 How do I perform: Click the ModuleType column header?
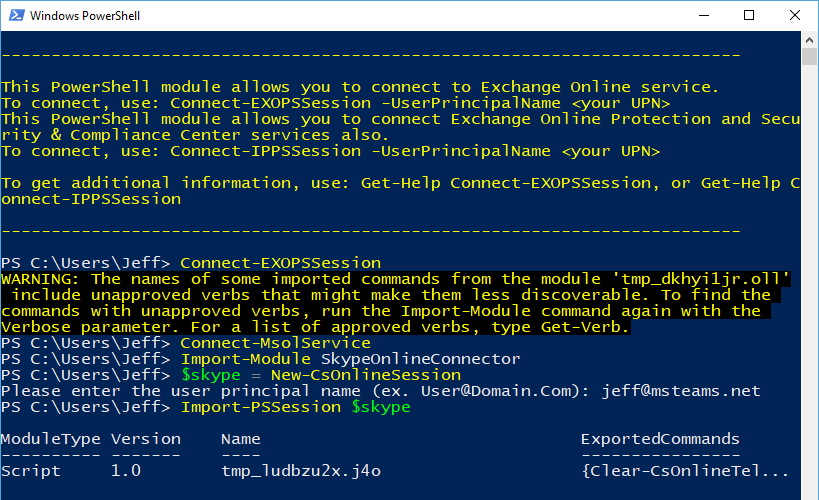coord(51,439)
